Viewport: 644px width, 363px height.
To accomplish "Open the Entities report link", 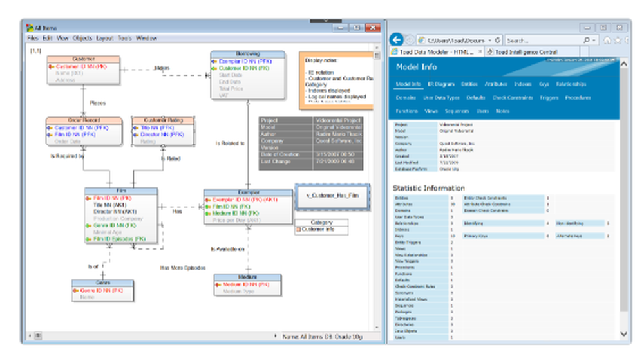I will point(469,84).
